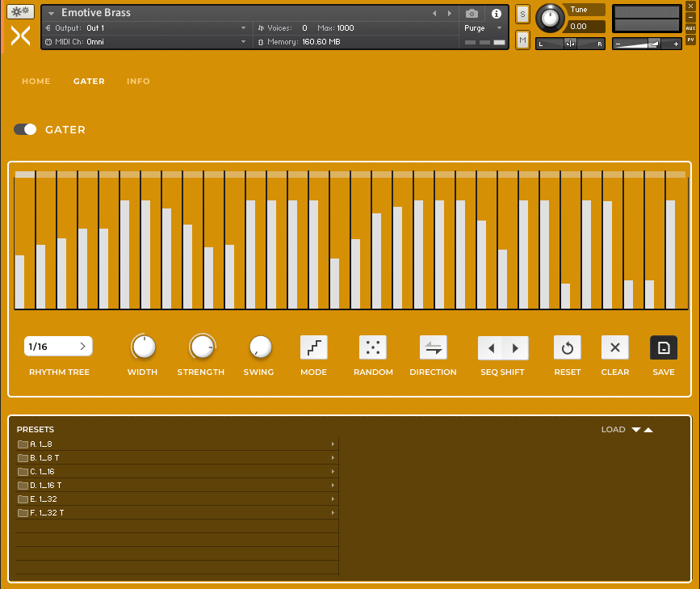Click the Tune value 0.00 field
700x589 pixels.
(x=586, y=27)
